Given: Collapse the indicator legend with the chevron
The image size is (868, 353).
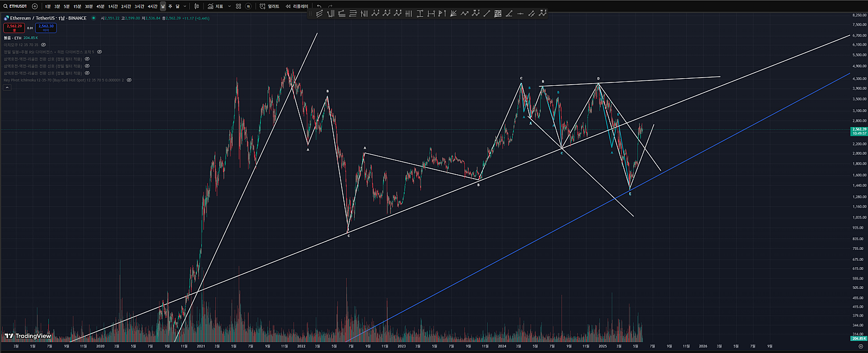Looking at the screenshot, I should (x=8, y=87).
